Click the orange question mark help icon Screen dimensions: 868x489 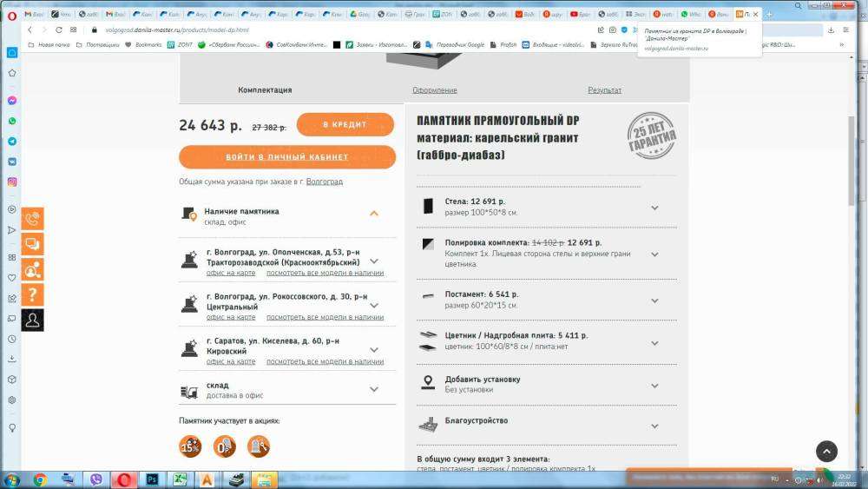point(32,294)
